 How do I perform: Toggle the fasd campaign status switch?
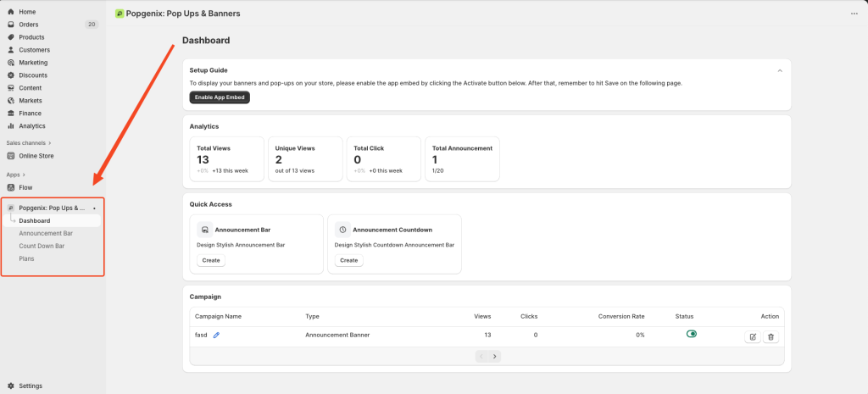coord(692,334)
